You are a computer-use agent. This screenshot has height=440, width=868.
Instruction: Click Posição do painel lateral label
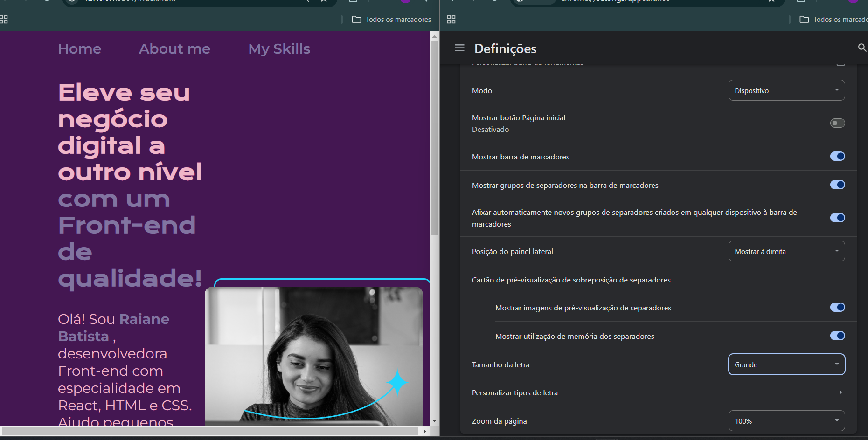tap(512, 251)
